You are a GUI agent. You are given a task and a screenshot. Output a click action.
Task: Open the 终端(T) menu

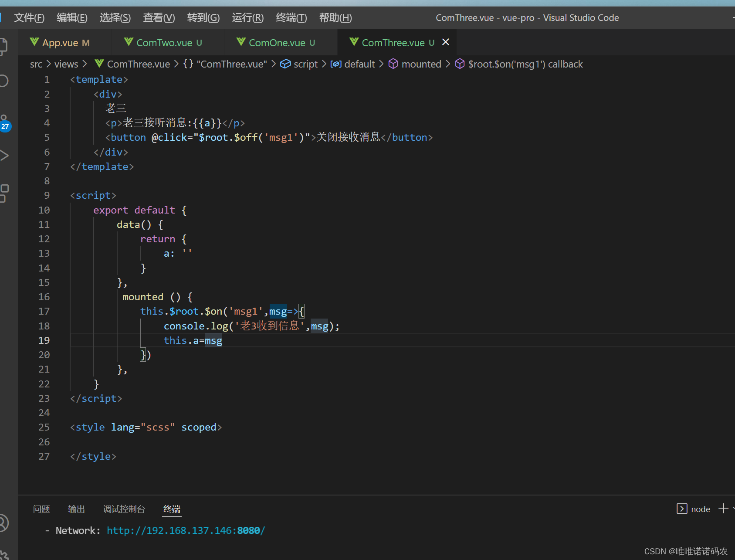291,18
